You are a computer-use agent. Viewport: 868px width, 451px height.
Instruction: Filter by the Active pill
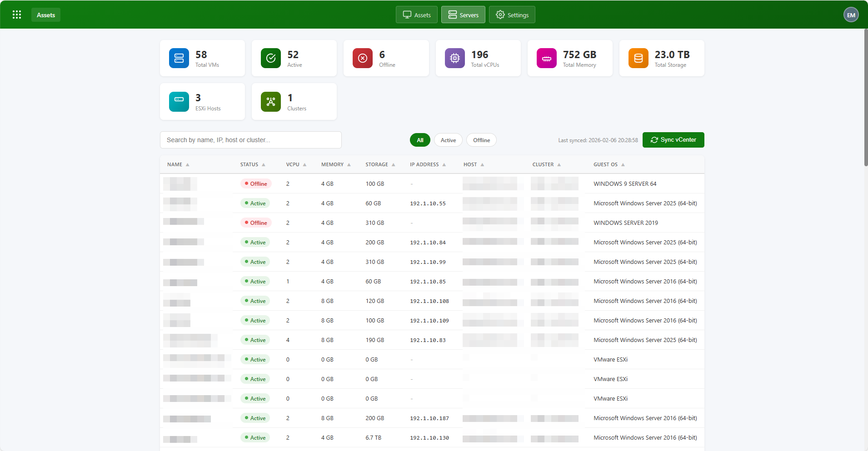click(448, 140)
